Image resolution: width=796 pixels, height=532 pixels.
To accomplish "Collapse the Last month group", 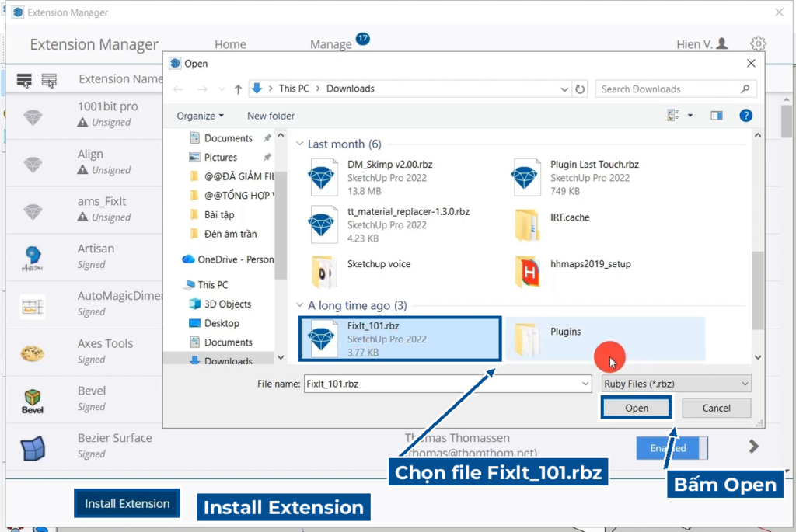I will pyautogui.click(x=300, y=144).
